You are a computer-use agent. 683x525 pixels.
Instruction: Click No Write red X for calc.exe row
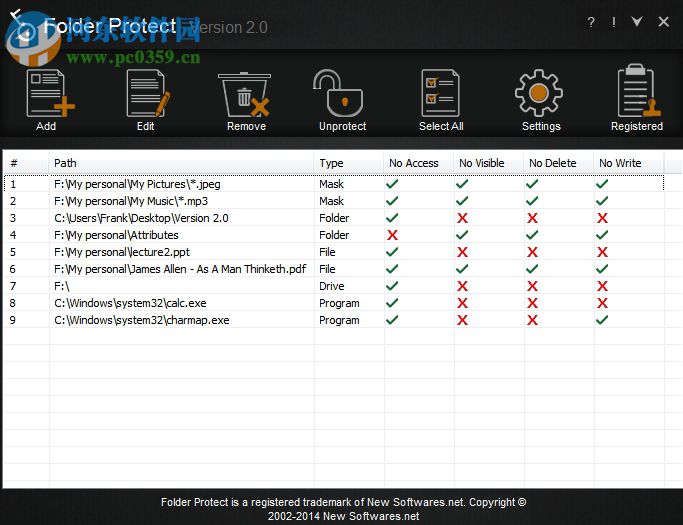coord(602,303)
